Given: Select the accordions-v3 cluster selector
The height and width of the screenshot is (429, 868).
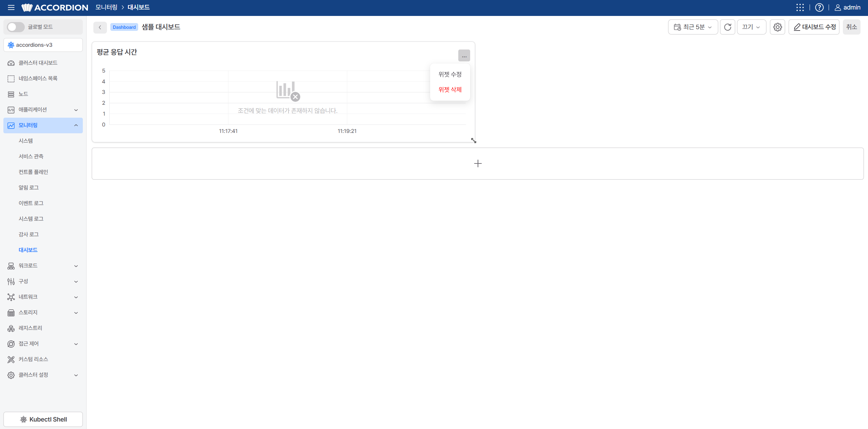Looking at the screenshot, I should point(43,45).
